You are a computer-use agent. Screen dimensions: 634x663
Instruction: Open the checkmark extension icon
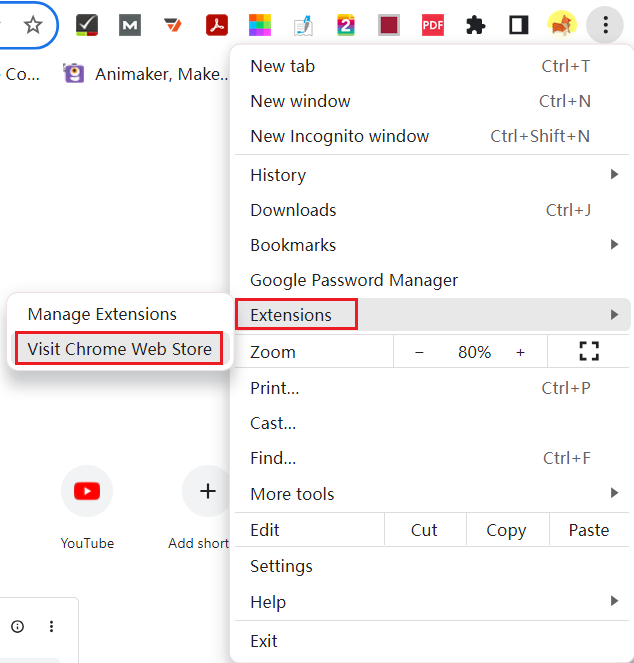(x=87, y=25)
